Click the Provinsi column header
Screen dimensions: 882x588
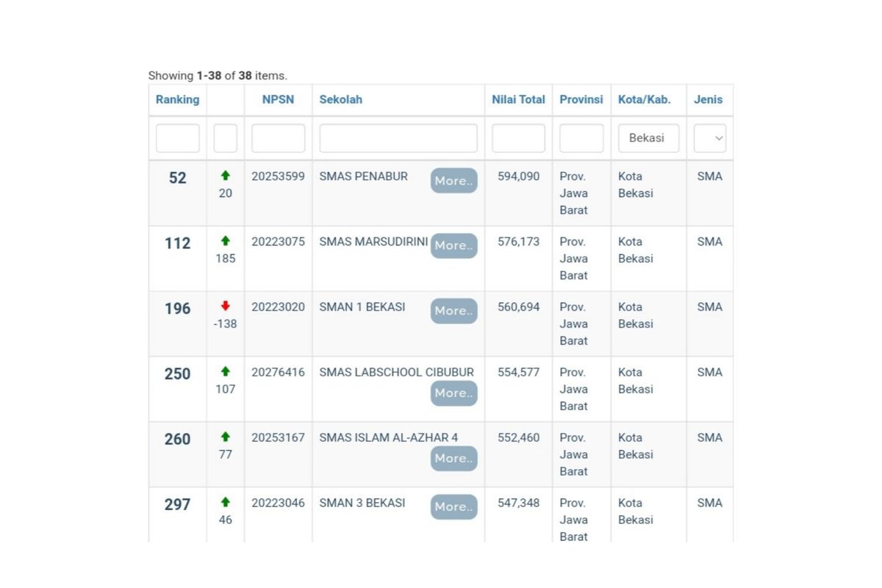tap(581, 99)
